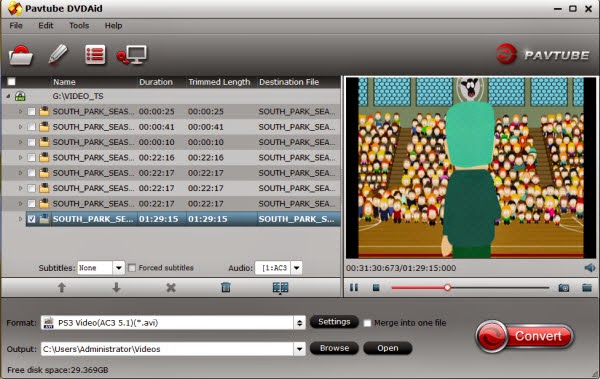Expand the 00:22:16 title row

click(x=21, y=157)
